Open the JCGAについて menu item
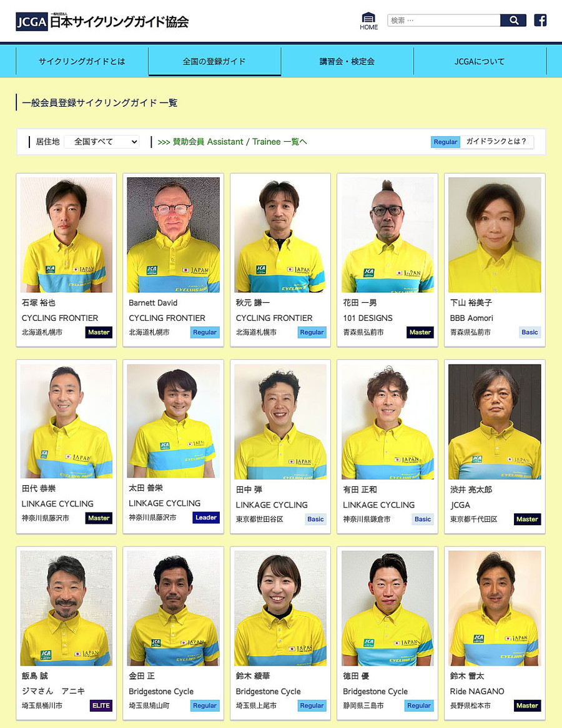 point(480,61)
